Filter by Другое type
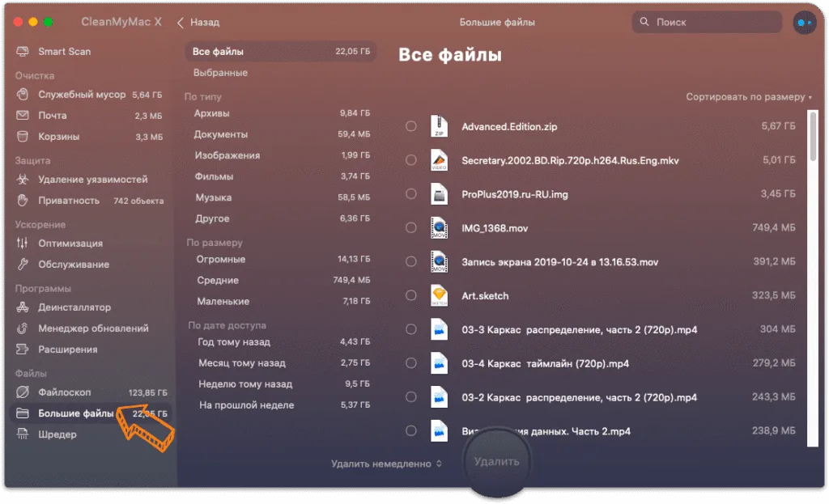Viewport: 829px width, 504px height. click(281, 218)
